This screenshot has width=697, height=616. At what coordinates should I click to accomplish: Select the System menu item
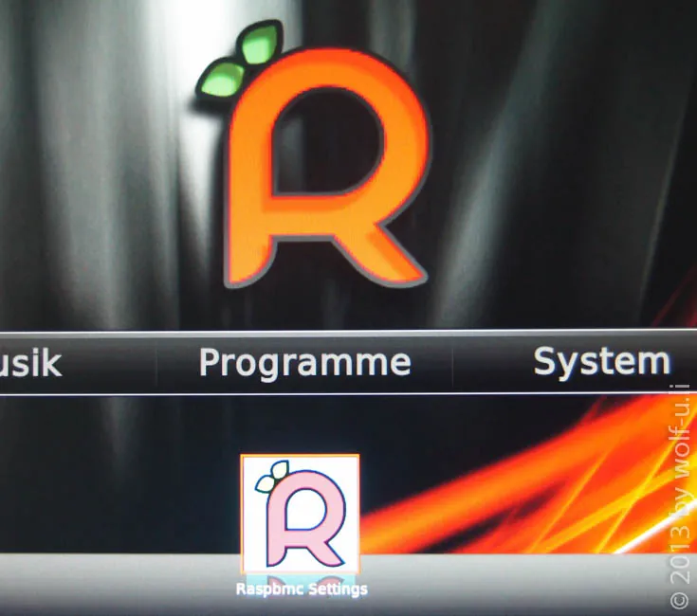(601, 362)
